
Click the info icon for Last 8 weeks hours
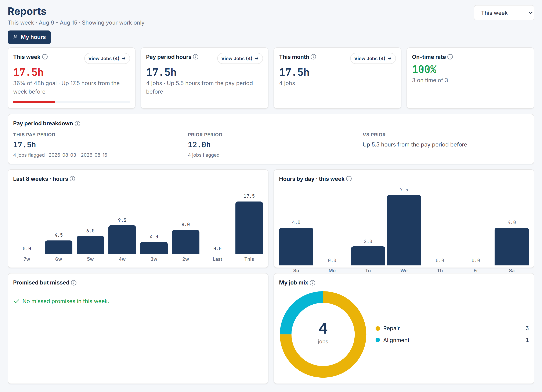[72, 179]
